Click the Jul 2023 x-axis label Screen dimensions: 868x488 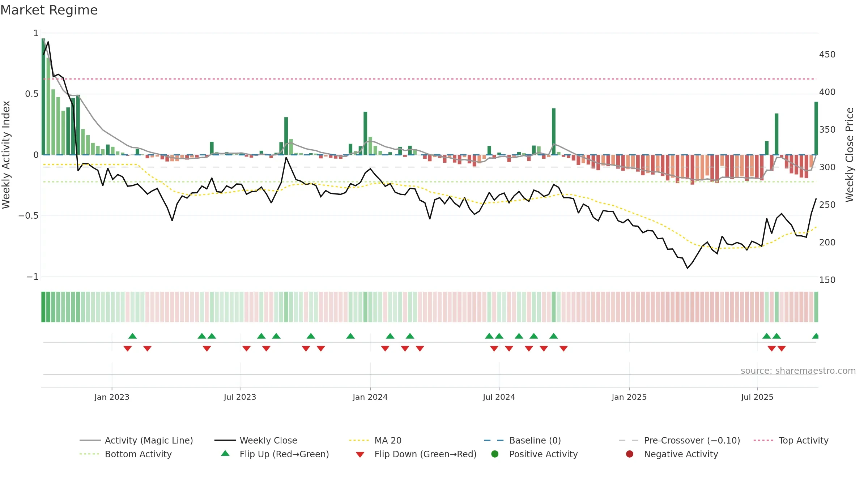point(240,397)
